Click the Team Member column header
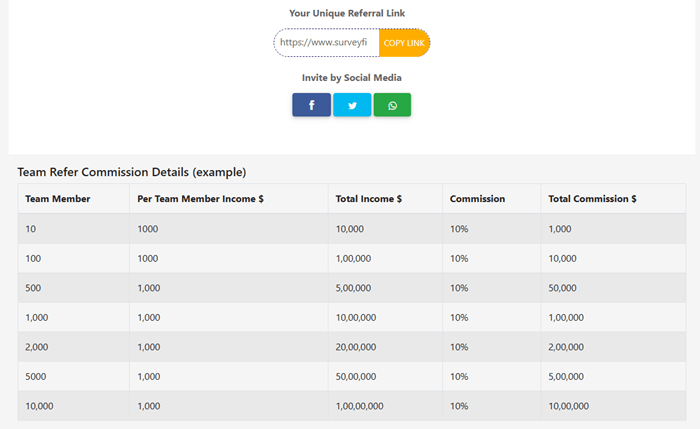Screen dimensions: 700x429 pos(58,199)
